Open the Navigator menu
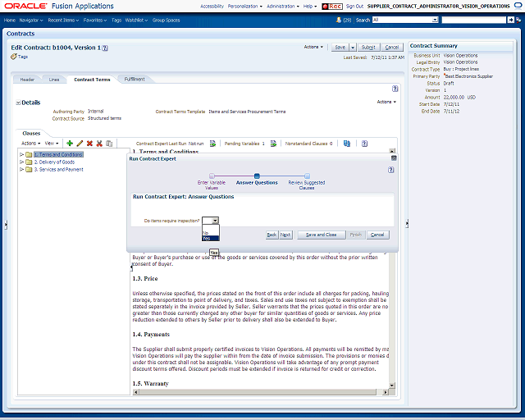Viewport: 525px width, 420px height. coord(31,20)
